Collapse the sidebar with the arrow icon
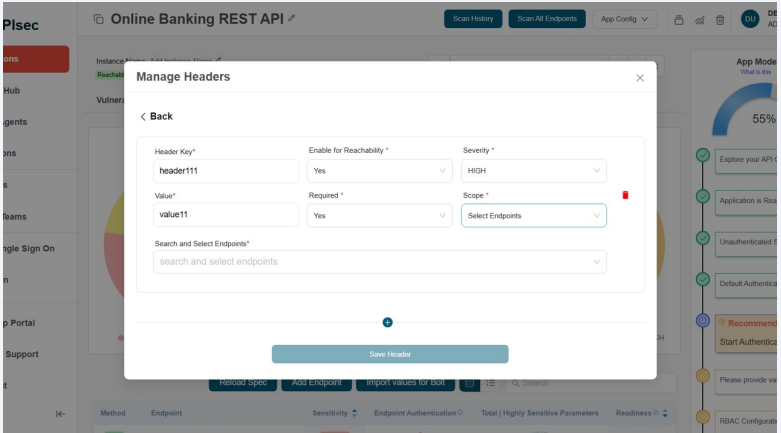 coord(60,414)
